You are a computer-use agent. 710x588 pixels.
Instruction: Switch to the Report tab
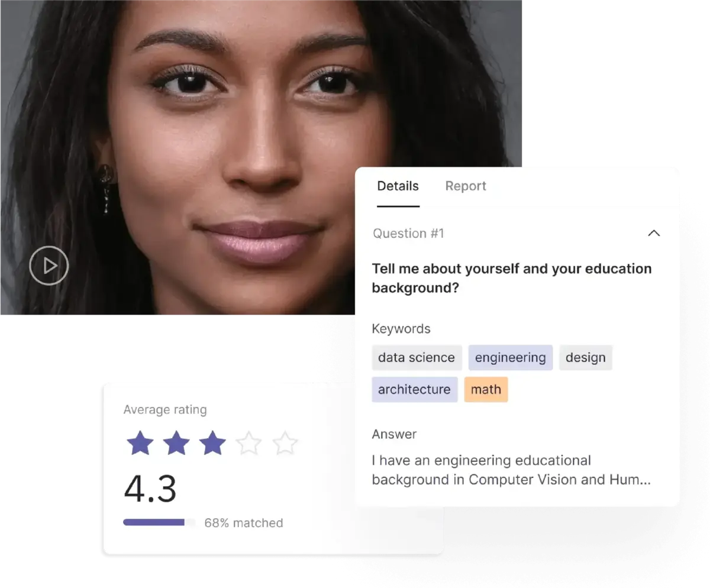[466, 186]
